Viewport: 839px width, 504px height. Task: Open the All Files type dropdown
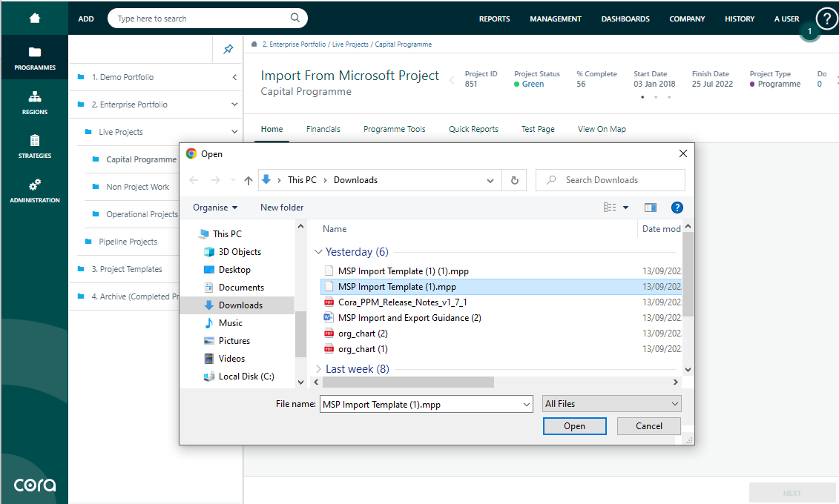611,404
